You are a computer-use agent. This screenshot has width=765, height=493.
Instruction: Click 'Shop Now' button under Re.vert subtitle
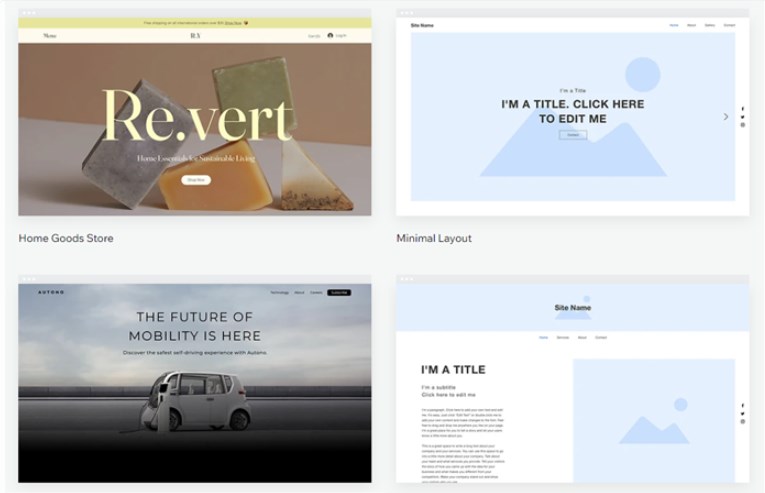tap(196, 180)
